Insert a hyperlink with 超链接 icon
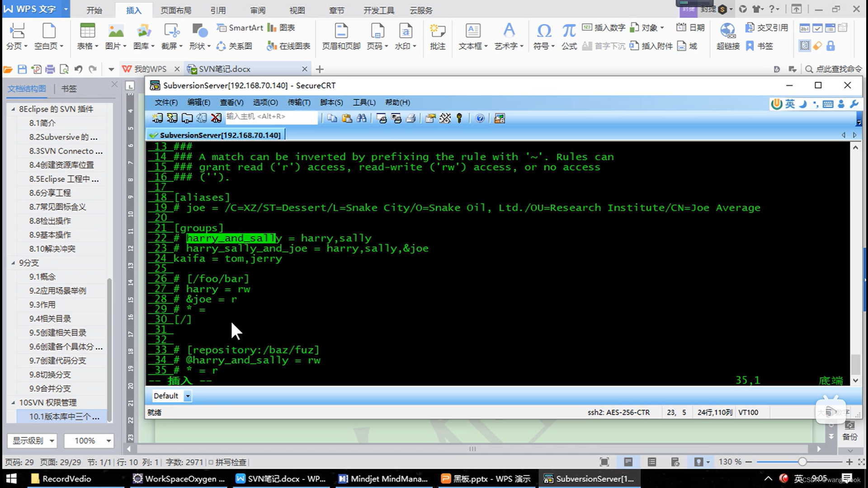This screenshot has width=868, height=488. (727, 36)
